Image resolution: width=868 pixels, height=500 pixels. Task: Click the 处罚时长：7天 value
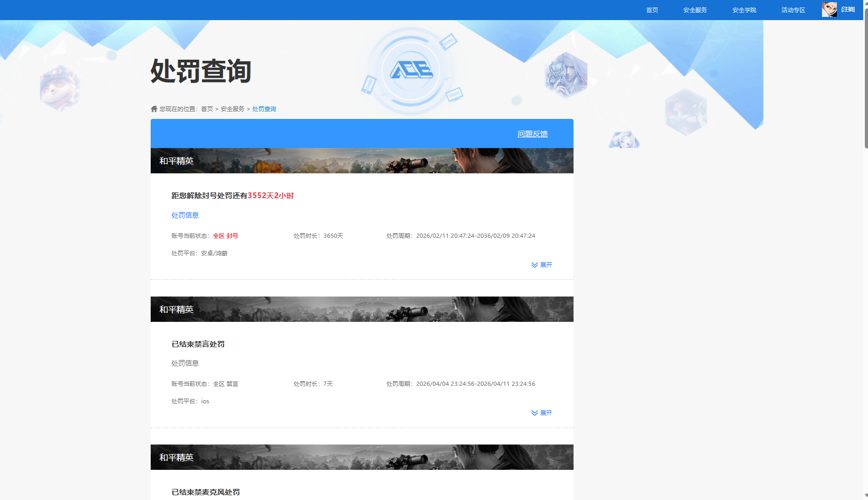313,384
